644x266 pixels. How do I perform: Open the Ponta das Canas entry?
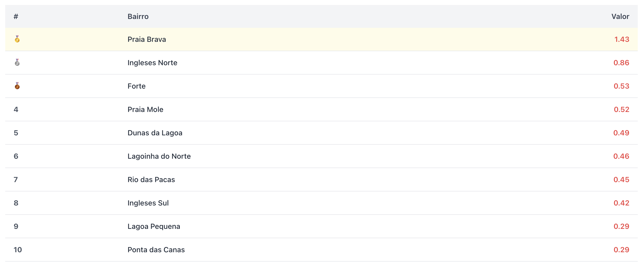point(156,250)
